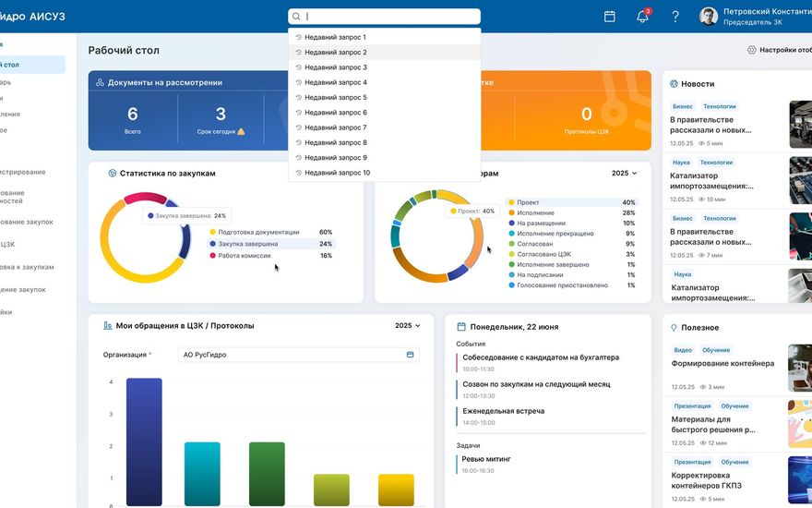Select 'Закупка завершена' legend row
Viewport: 812px width, 508px height.
click(x=271, y=244)
